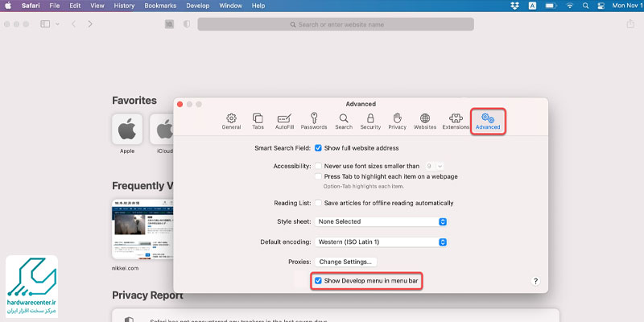The width and height of the screenshot is (644, 322).
Task: Click the privacy shield icon in toolbar
Action: click(187, 24)
